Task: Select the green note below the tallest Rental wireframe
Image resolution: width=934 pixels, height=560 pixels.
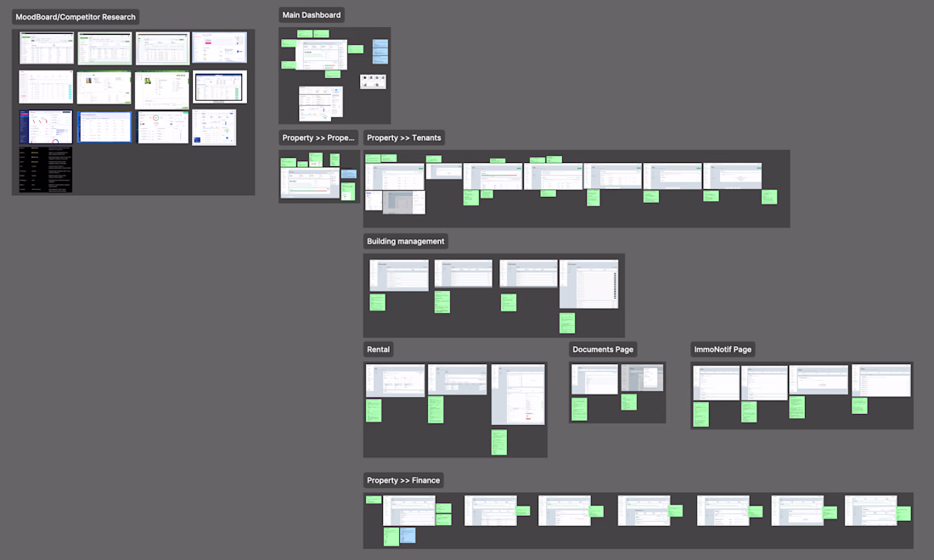Action: click(499, 442)
